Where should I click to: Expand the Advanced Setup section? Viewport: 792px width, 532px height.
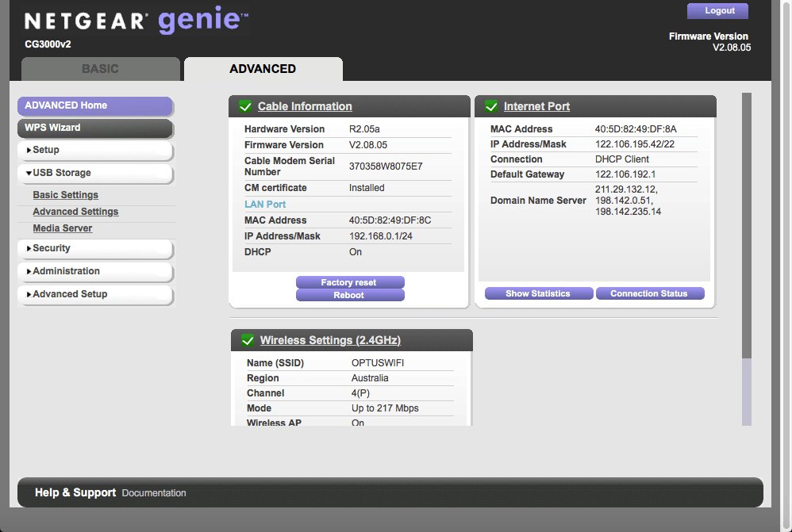[95, 294]
